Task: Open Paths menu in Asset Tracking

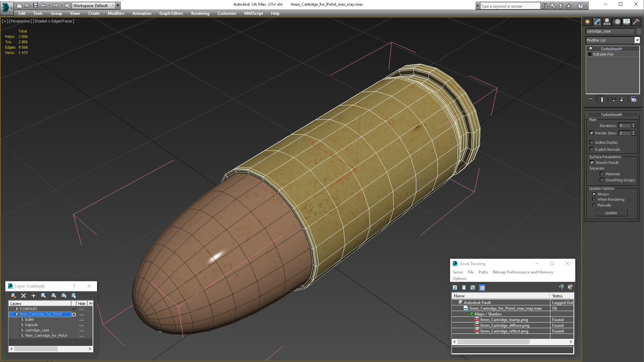Action: click(483, 272)
